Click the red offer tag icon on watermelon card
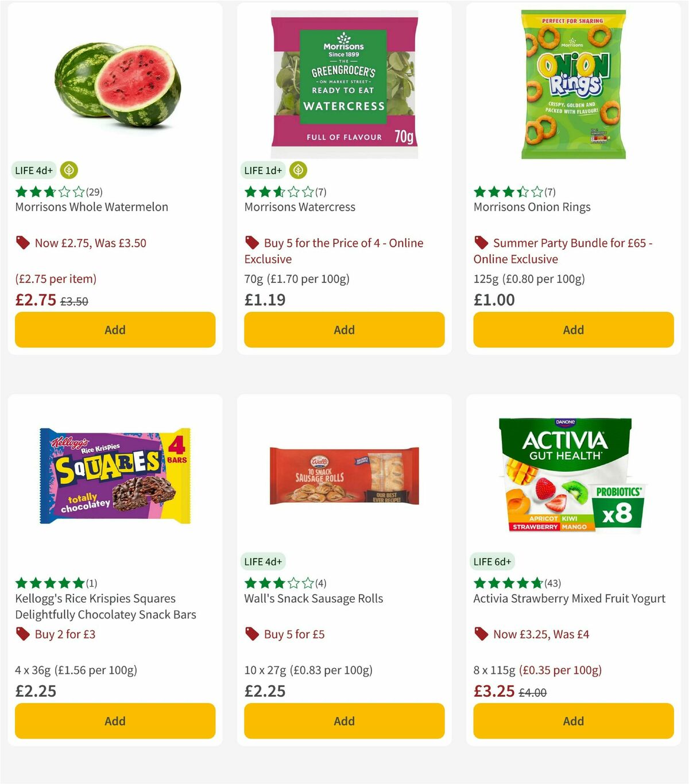The width and height of the screenshot is (689, 784). click(x=23, y=243)
